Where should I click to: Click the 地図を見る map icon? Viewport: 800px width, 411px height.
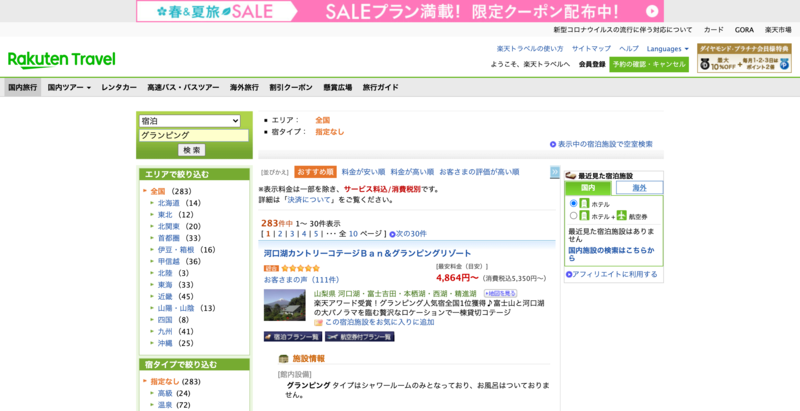[501, 294]
